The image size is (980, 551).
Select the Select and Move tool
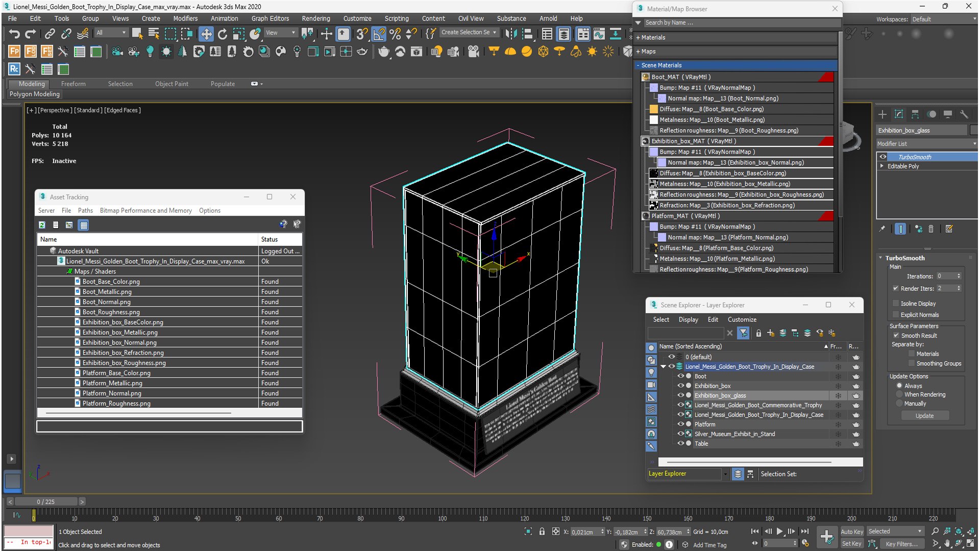206,34
